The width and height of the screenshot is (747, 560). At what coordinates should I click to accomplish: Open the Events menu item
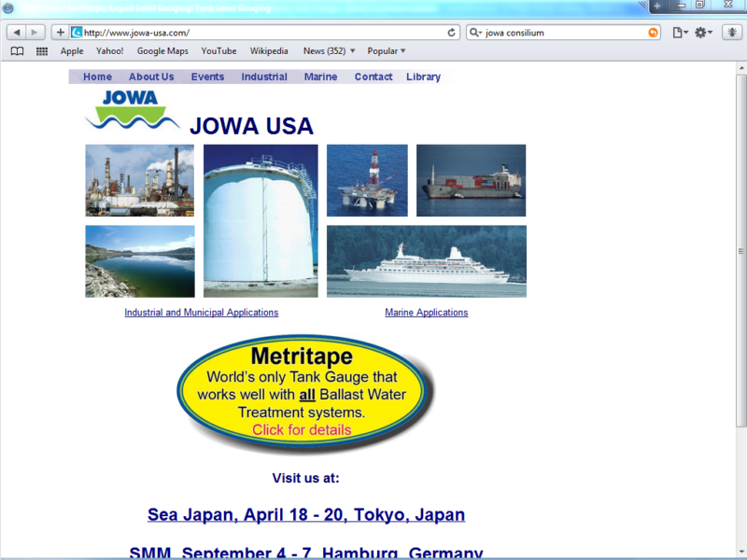click(207, 77)
